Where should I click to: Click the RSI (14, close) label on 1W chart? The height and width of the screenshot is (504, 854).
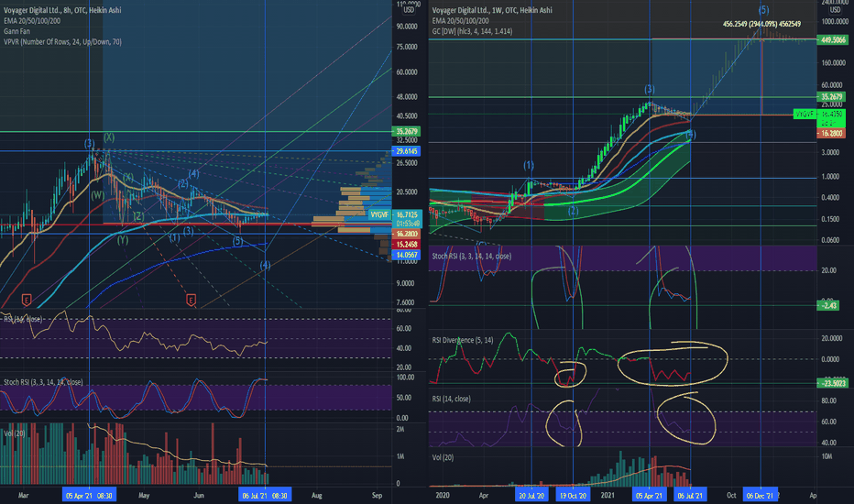click(x=452, y=399)
